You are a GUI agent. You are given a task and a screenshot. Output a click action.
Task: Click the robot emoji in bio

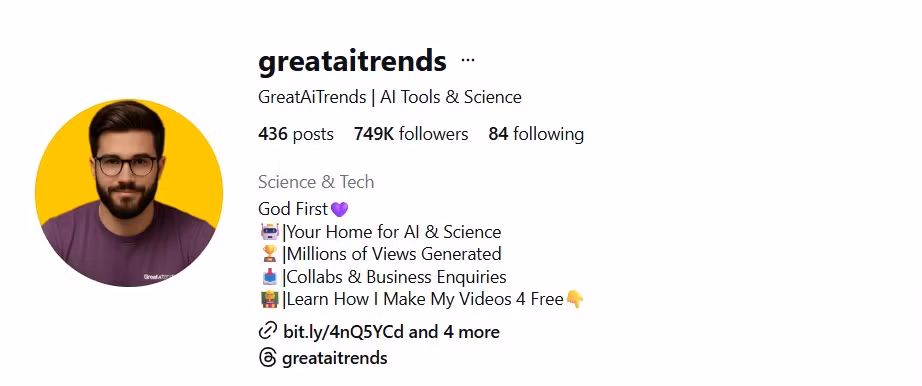tap(269, 232)
